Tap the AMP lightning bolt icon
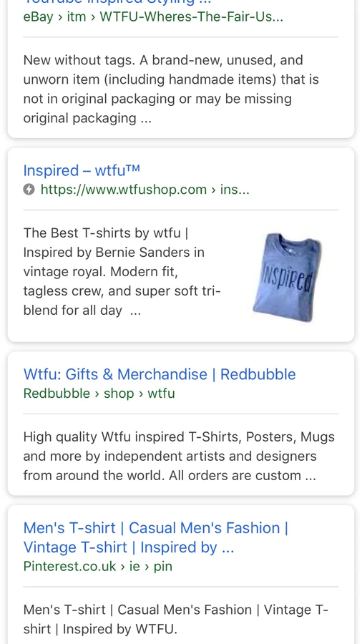 [x=29, y=190]
